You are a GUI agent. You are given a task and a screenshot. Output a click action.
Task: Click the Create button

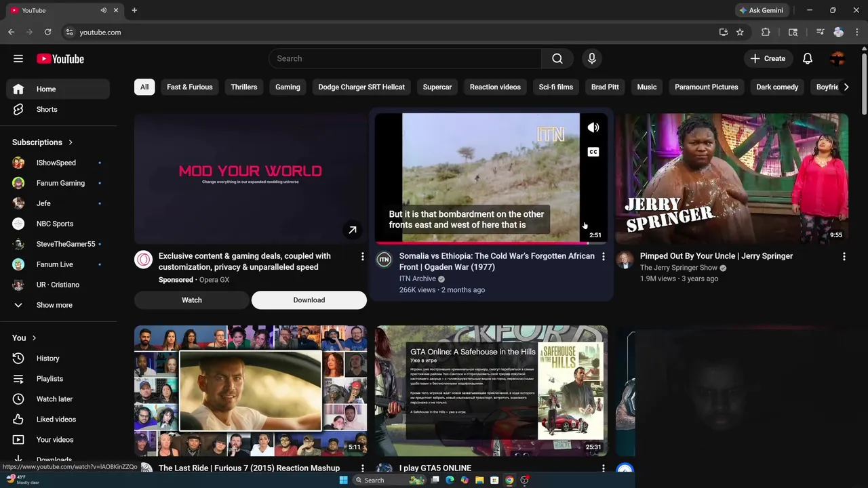point(768,59)
